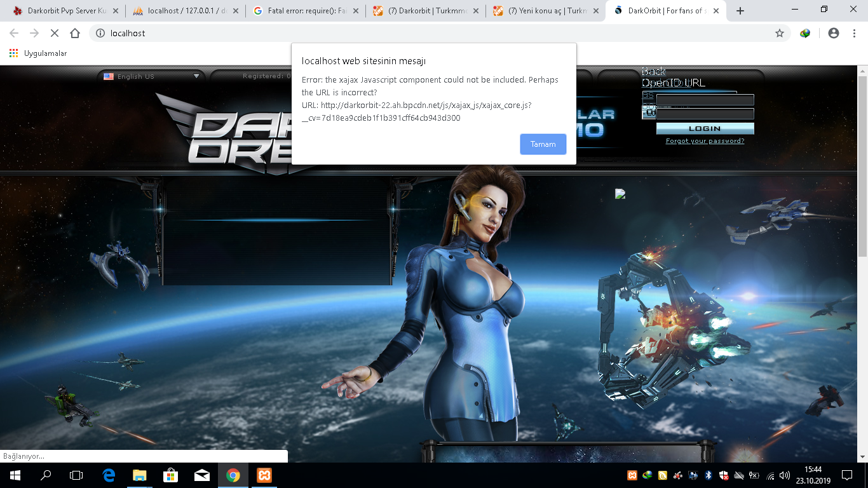Image resolution: width=868 pixels, height=488 pixels.
Task: Go back to the previous page
Action: click(x=14, y=33)
